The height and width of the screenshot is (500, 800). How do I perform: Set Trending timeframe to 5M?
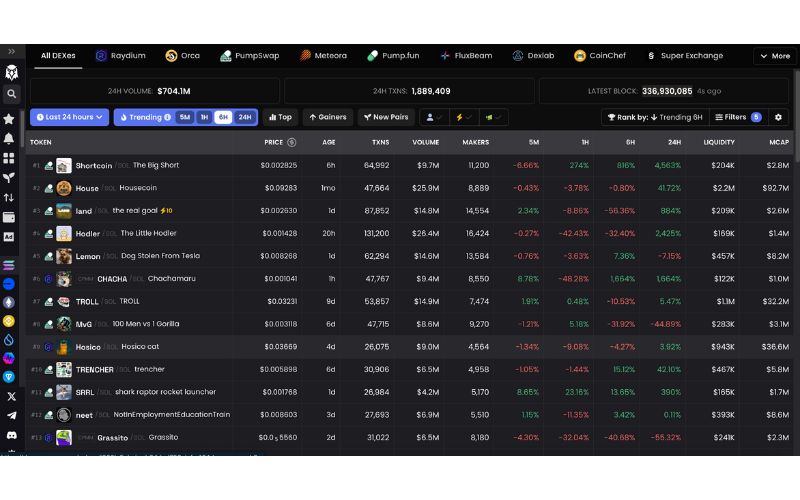coord(185,117)
